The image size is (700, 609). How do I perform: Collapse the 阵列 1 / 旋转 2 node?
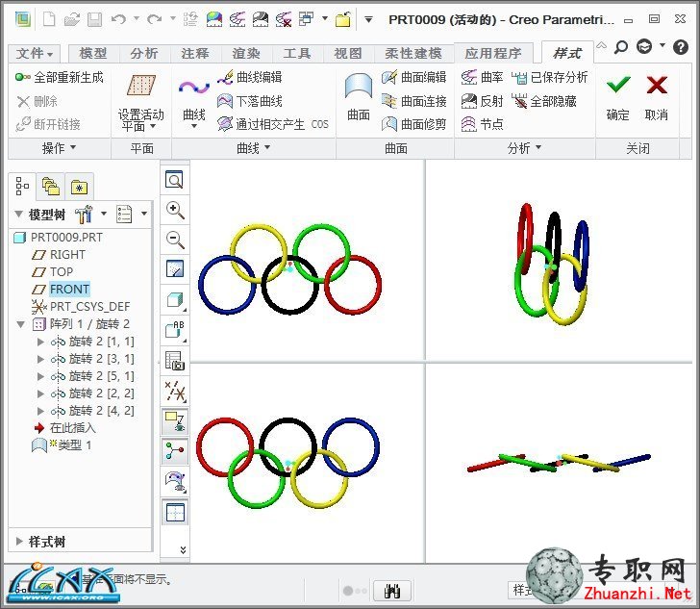point(20,324)
